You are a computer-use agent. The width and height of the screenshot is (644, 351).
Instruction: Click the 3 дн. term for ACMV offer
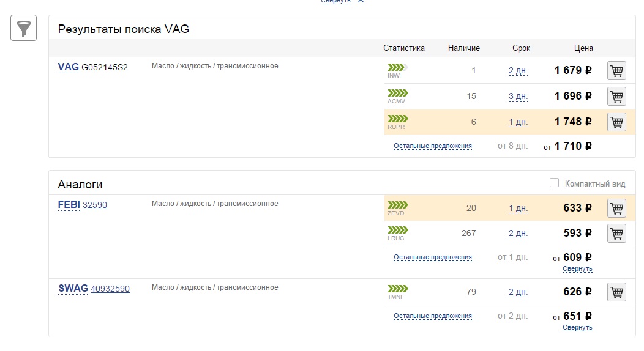tap(518, 97)
